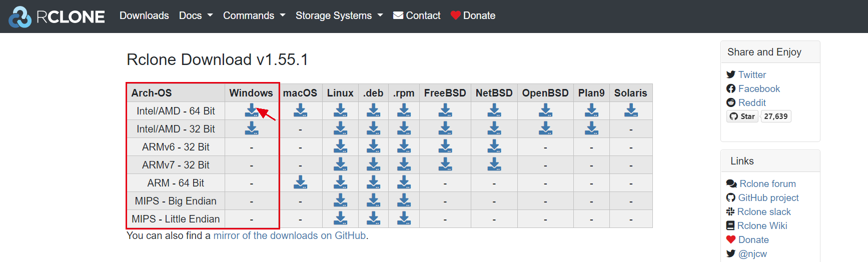Download NetBSD ARMv6 32 Bit build

click(x=494, y=146)
